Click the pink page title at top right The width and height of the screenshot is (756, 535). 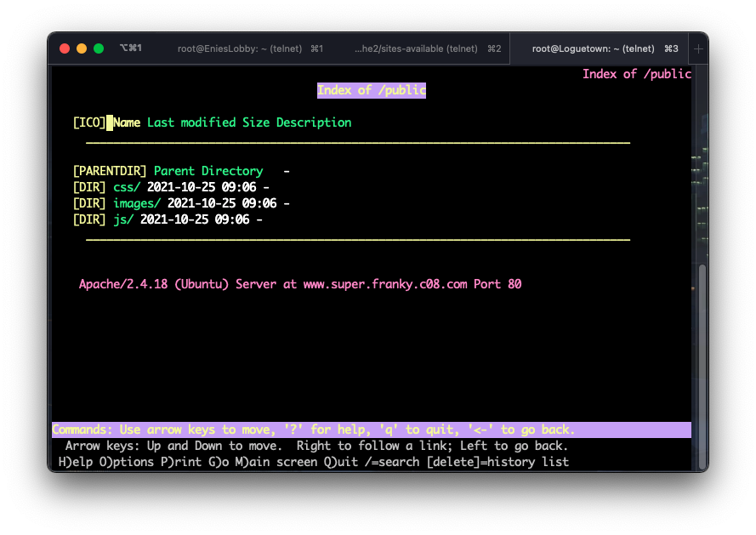click(x=636, y=74)
